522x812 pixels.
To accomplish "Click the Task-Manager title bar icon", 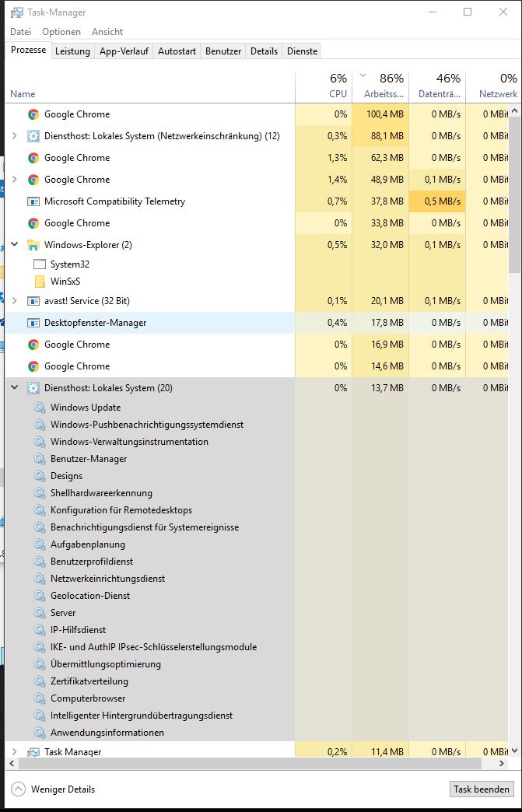I will tap(16, 12).
